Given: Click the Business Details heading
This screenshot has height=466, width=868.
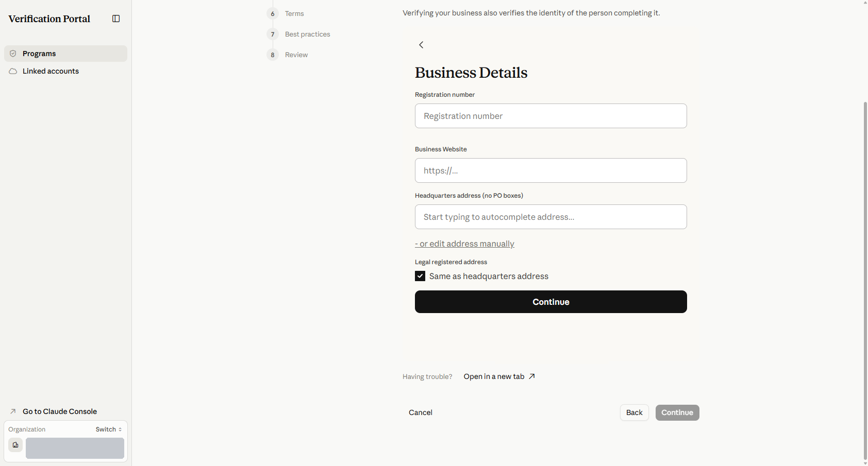Looking at the screenshot, I should pyautogui.click(x=471, y=73).
